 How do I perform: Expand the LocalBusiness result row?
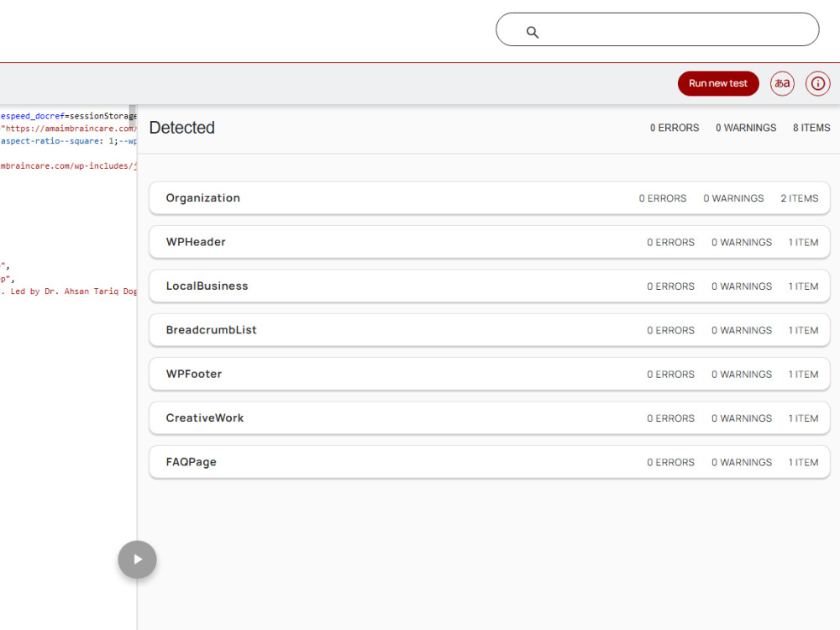click(489, 286)
